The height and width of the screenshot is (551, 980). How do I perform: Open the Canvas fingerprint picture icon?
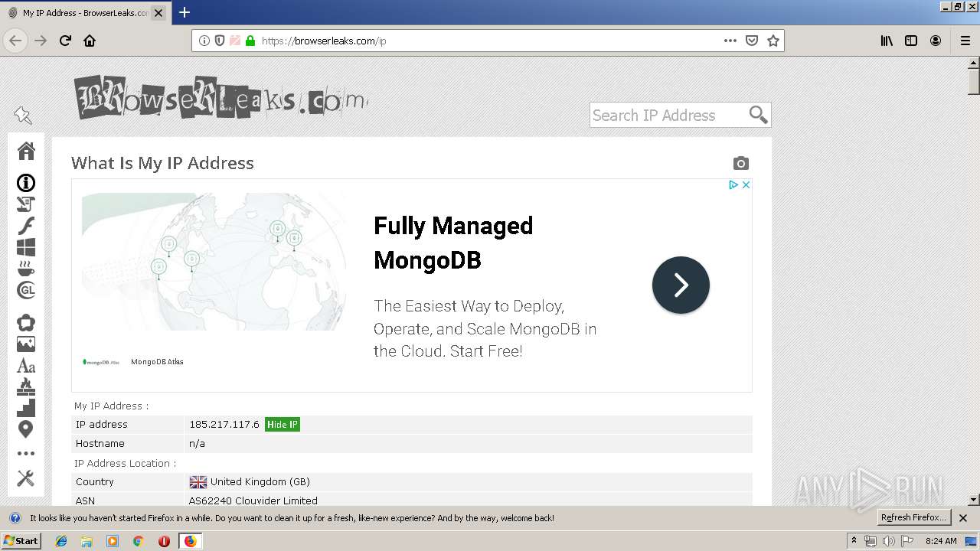pos(26,344)
